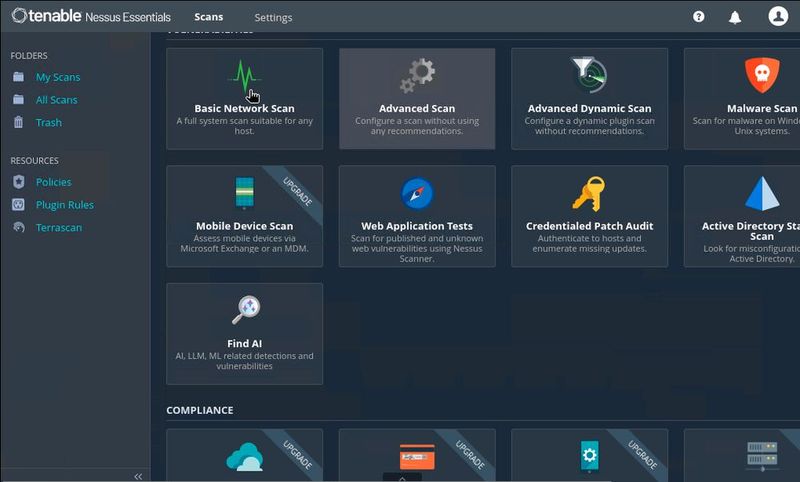Click the Tenable Nessus Essentials logo

pyautogui.click(x=91, y=17)
